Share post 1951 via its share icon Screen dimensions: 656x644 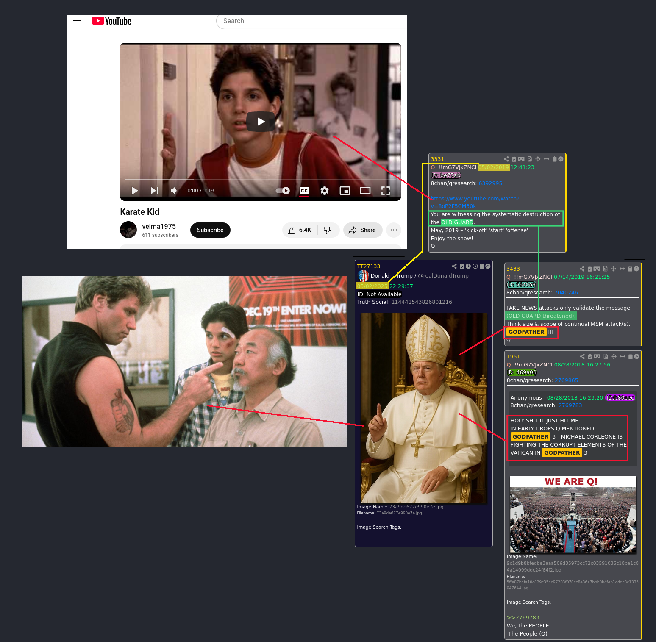coord(582,356)
